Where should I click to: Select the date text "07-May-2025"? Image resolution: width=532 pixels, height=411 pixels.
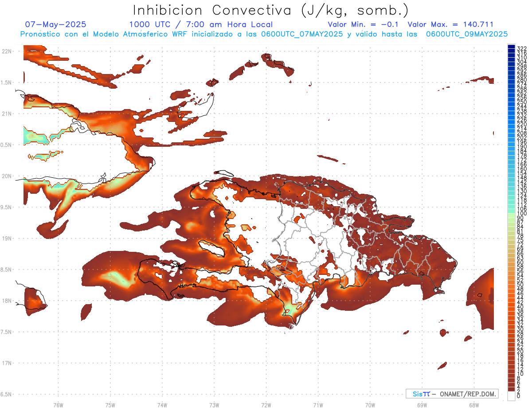click(55, 24)
